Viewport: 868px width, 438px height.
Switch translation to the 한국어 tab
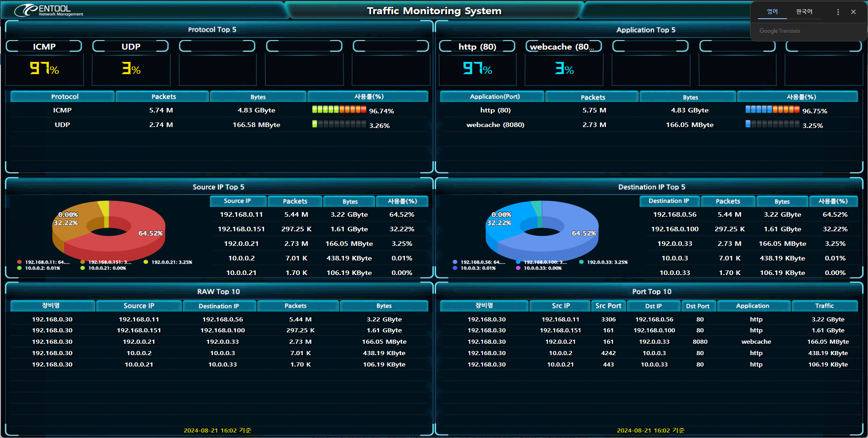pyautogui.click(x=804, y=12)
